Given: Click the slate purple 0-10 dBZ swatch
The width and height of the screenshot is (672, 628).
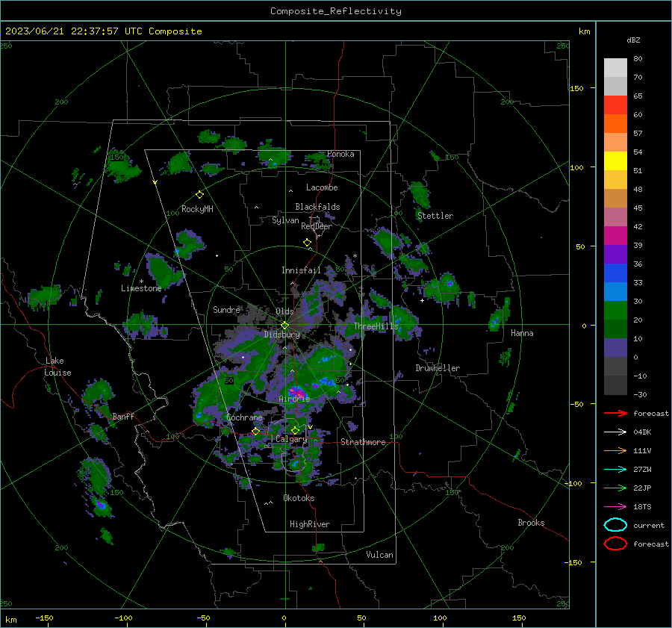Looking at the screenshot, I should (615, 348).
